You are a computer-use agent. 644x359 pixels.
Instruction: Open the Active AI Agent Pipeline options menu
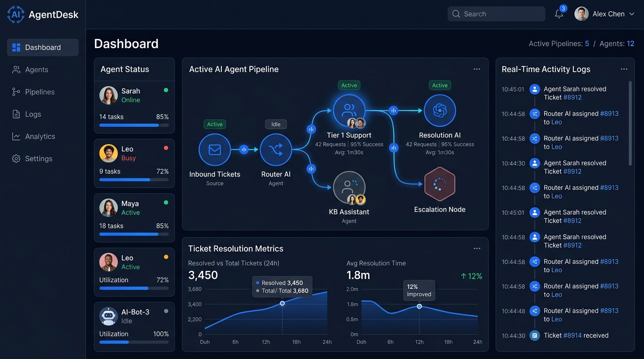(x=476, y=69)
